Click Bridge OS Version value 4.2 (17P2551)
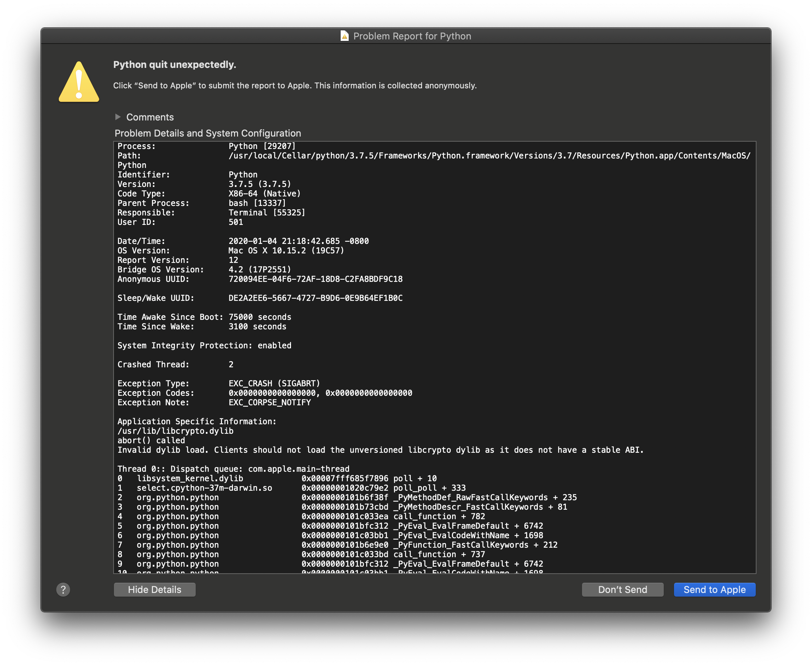The image size is (812, 666). pyautogui.click(x=260, y=270)
